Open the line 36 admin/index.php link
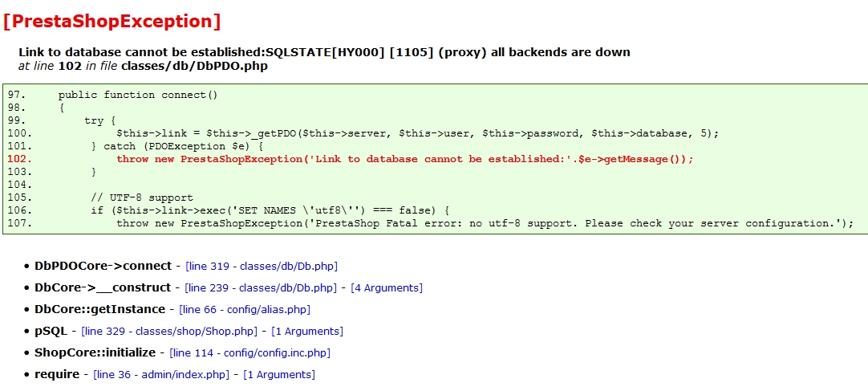This screenshot has height=391, width=868. pyautogui.click(x=161, y=374)
